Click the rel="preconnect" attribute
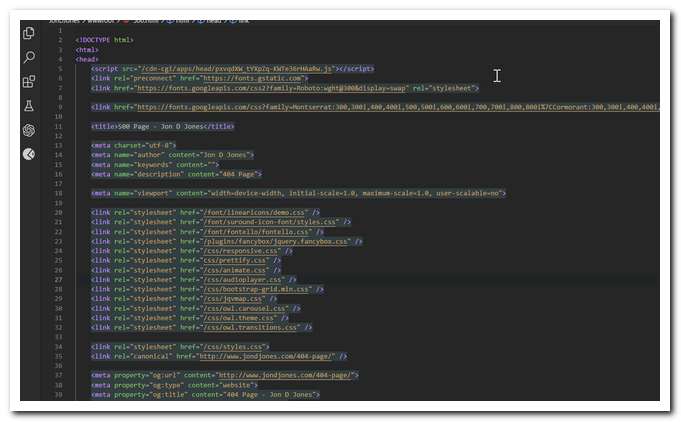This screenshot has height=422, width=681. pyautogui.click(x=145, y=78)
